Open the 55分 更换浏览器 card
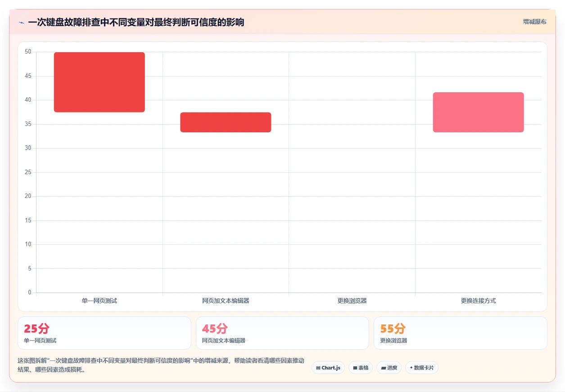The image size is (565, 392). pyautogui.click(x=461, y=333)
